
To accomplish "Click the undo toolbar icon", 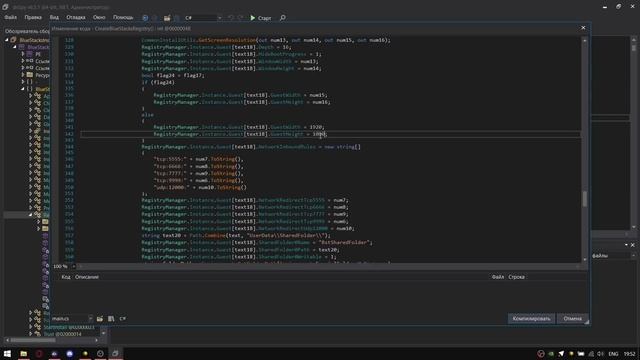I will [231, 18].
